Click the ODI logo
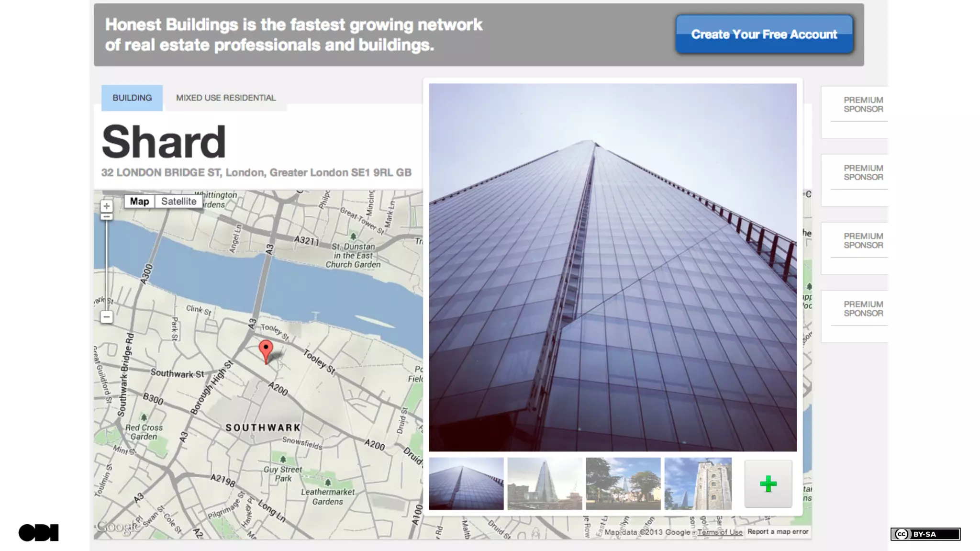This screenshot has width=980, height=551. pyautogui.click(x=38, y=533)
